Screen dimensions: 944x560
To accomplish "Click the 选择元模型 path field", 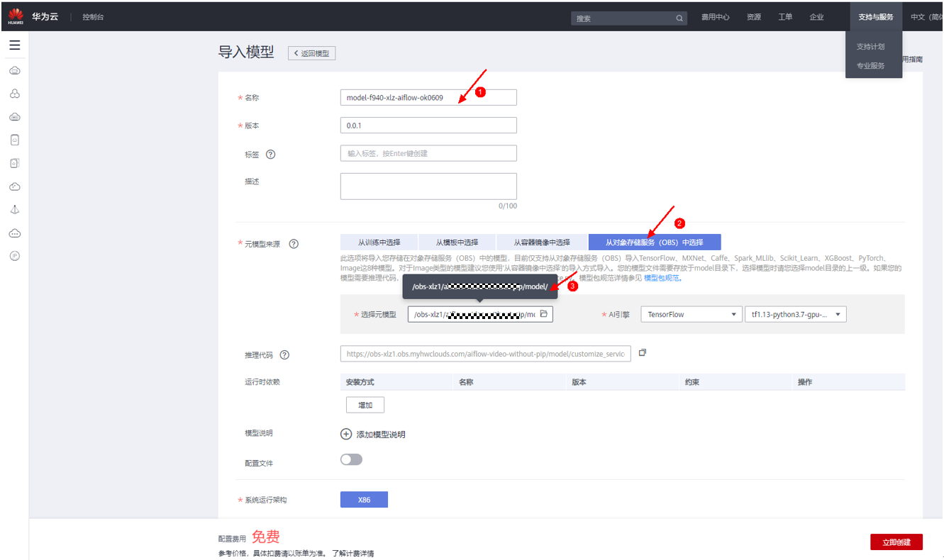I will pos(480,314).
